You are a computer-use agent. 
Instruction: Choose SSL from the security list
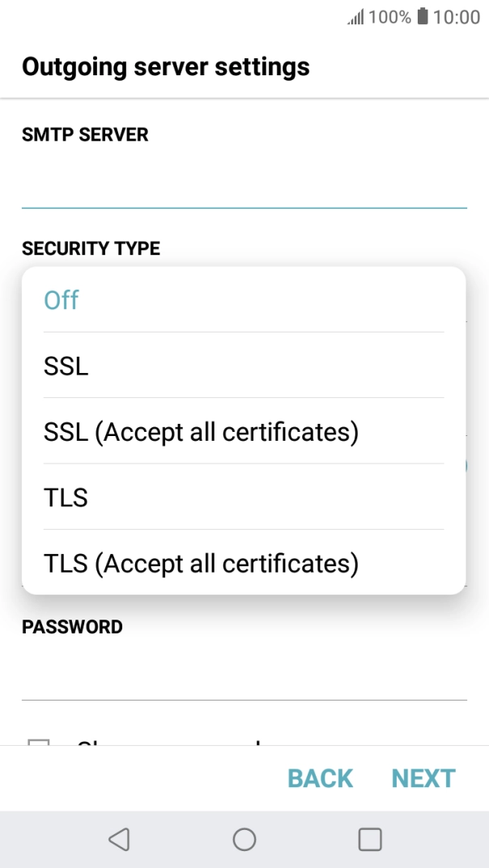pyautogui.click(x=66, y=366)
